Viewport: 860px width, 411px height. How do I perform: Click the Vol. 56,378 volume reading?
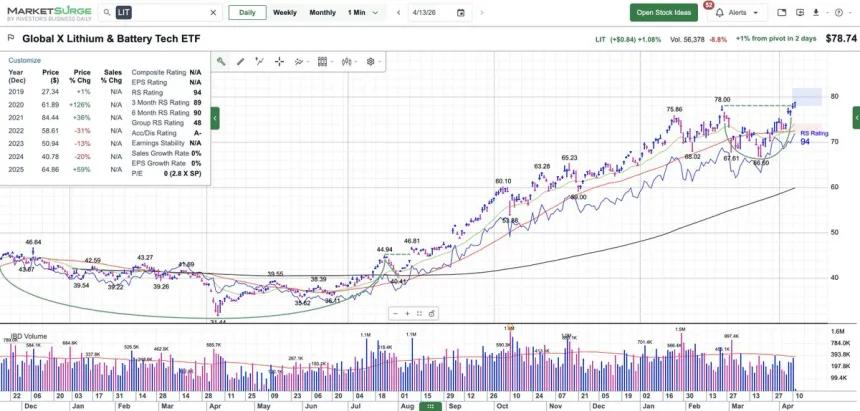pyautogui.click(x=687, y=40)
